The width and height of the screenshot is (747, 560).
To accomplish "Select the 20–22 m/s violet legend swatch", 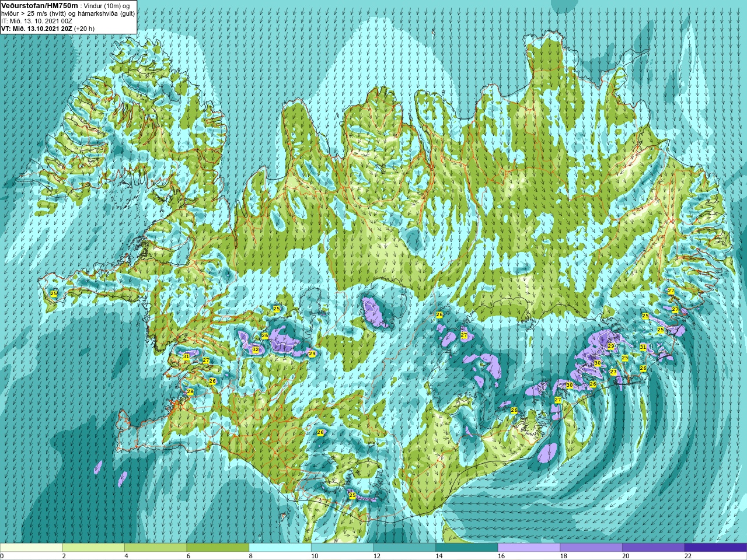I will click(x=654, y=548).
